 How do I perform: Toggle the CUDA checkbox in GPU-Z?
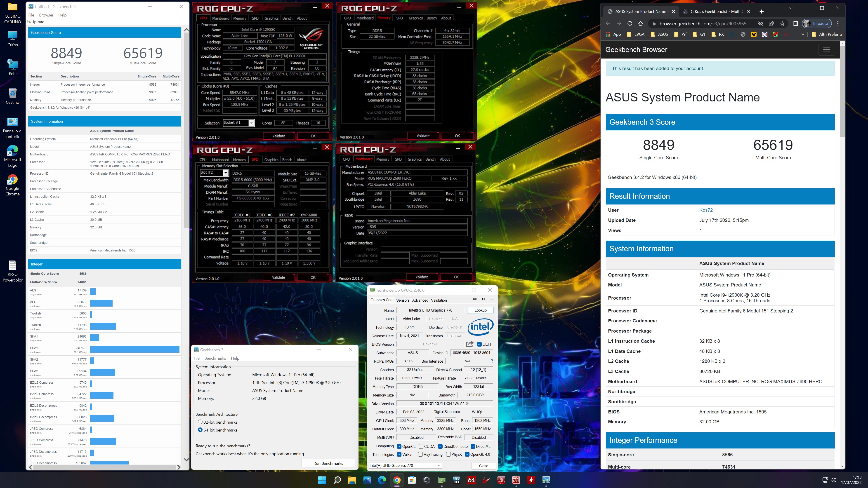pyautogui.click(x=421, y=446)
